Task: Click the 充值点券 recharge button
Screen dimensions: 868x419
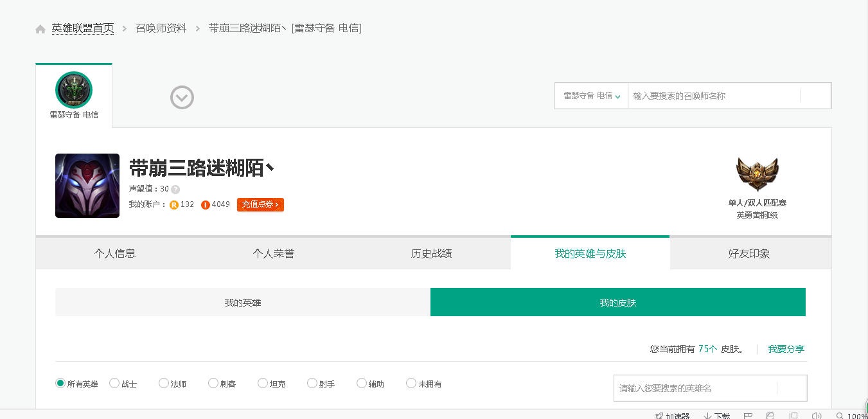Action: point(260,204)
